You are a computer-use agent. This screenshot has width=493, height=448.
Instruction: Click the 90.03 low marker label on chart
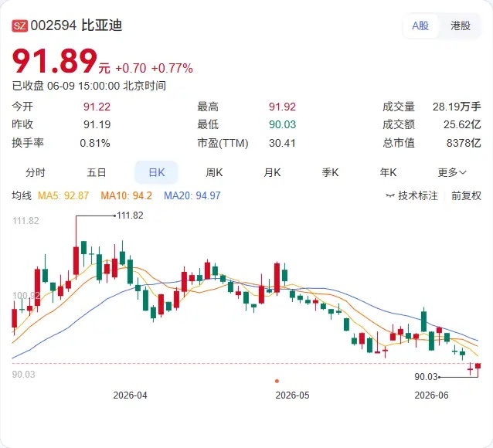click(x=426, y=377)
